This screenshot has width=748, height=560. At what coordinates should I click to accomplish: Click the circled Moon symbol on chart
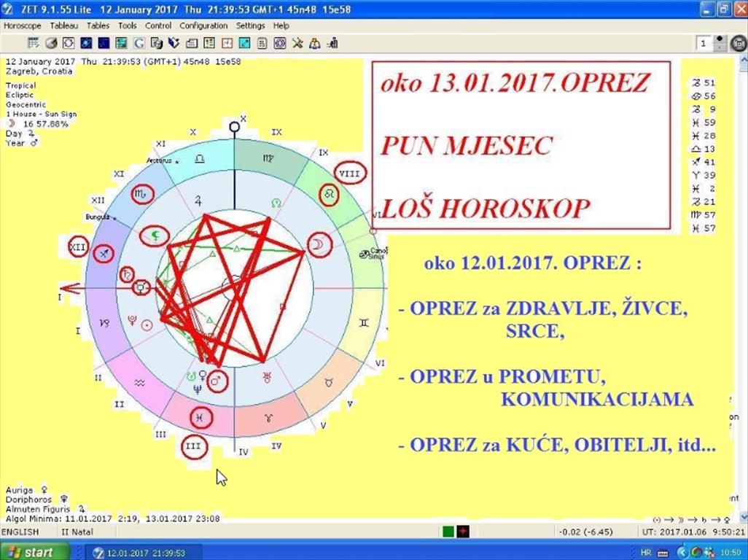pos(319,246)
